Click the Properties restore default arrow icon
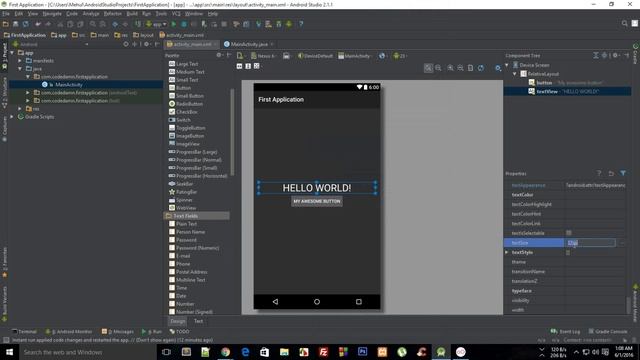The height and width of the screenshot is (360, 640). coord(611,173)
